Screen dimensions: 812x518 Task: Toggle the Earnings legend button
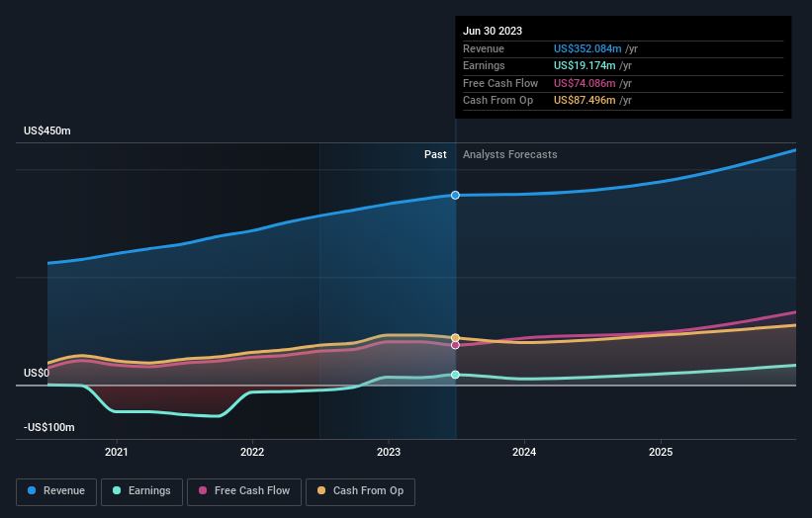click(x=141, y=491)
